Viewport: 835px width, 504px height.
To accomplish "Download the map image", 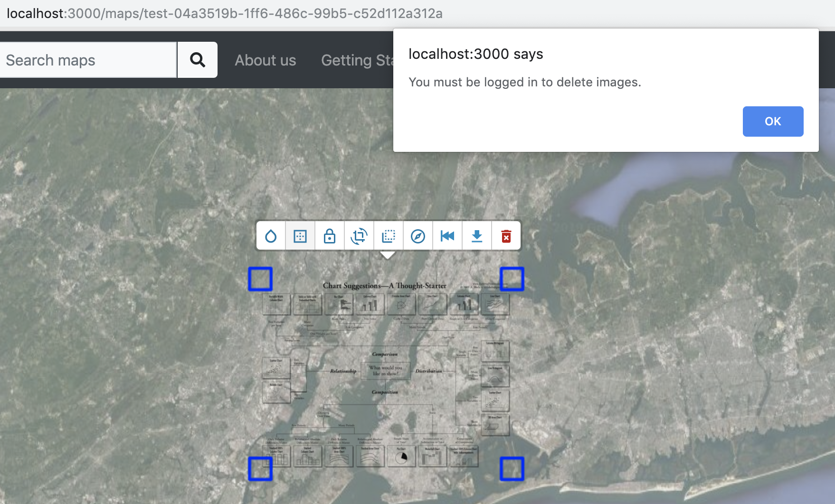I will [477, 235].
